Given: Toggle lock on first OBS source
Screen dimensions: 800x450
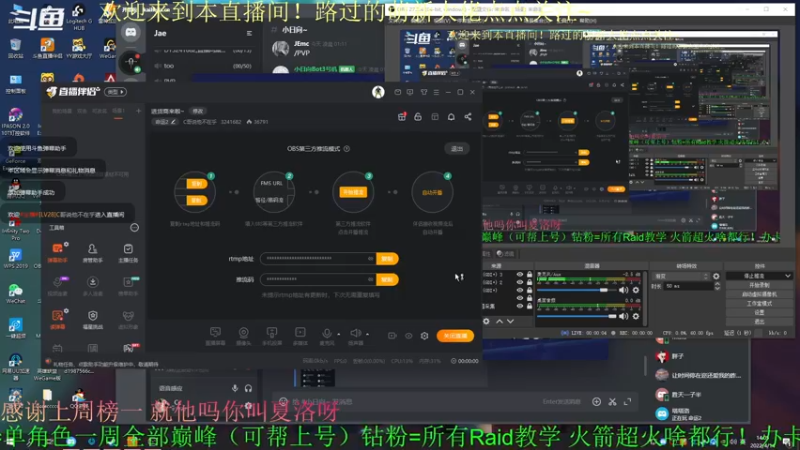Looking at the screenshot, I should tap(529, 274).
